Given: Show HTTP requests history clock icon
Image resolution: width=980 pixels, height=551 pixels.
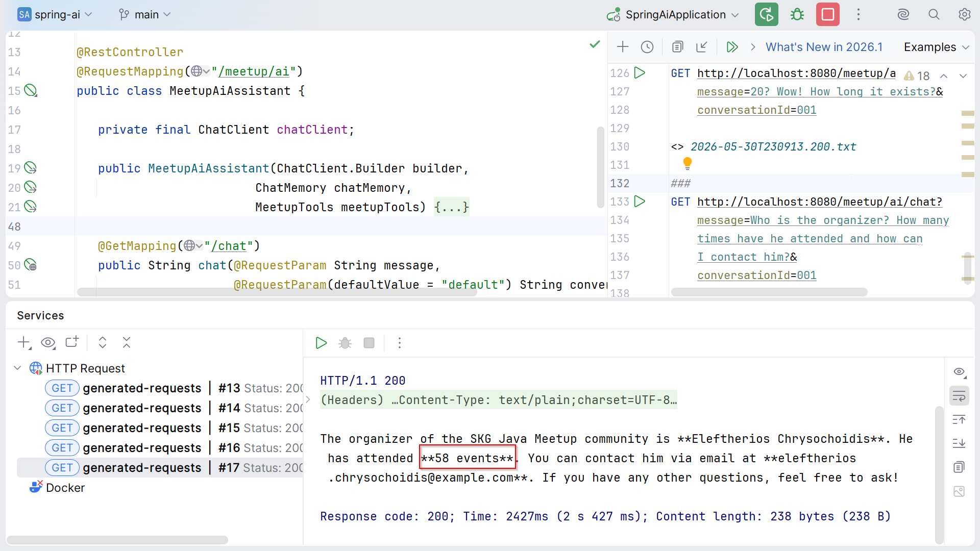Looking at the screenshot, I should tap(647, 47).
